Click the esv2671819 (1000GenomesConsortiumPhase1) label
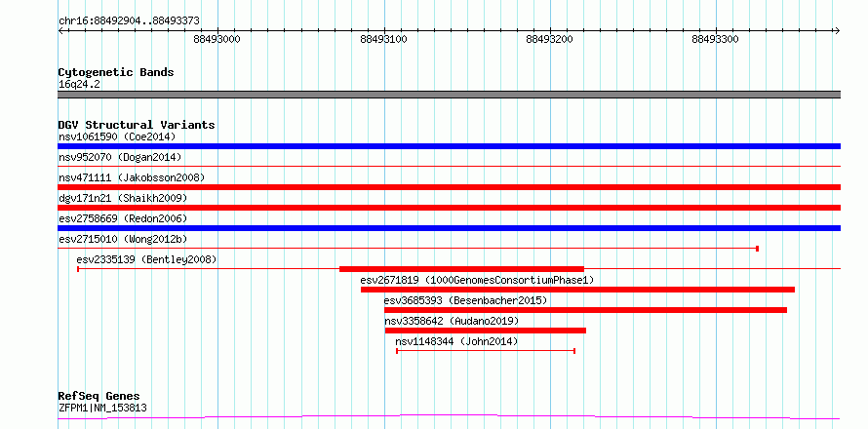The height and width of the screenshot is (429, 868). [x=477, y=280]
